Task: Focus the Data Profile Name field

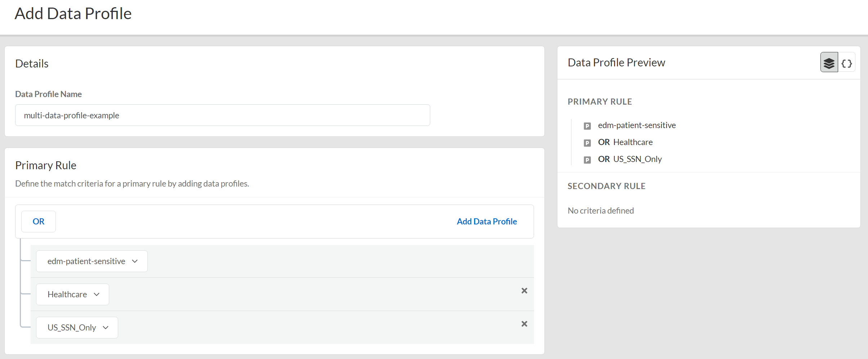Action: click(222, 115)
